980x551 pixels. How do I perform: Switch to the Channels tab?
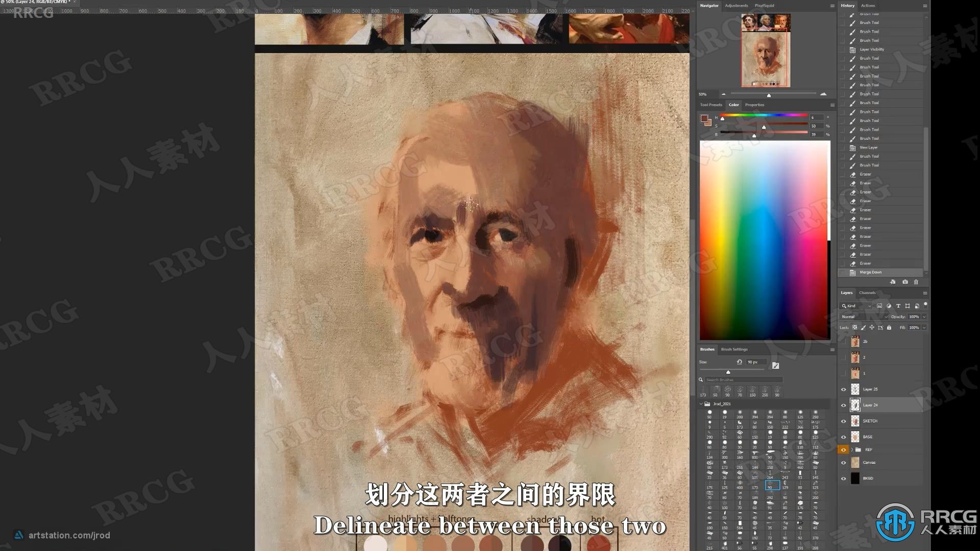867,293
